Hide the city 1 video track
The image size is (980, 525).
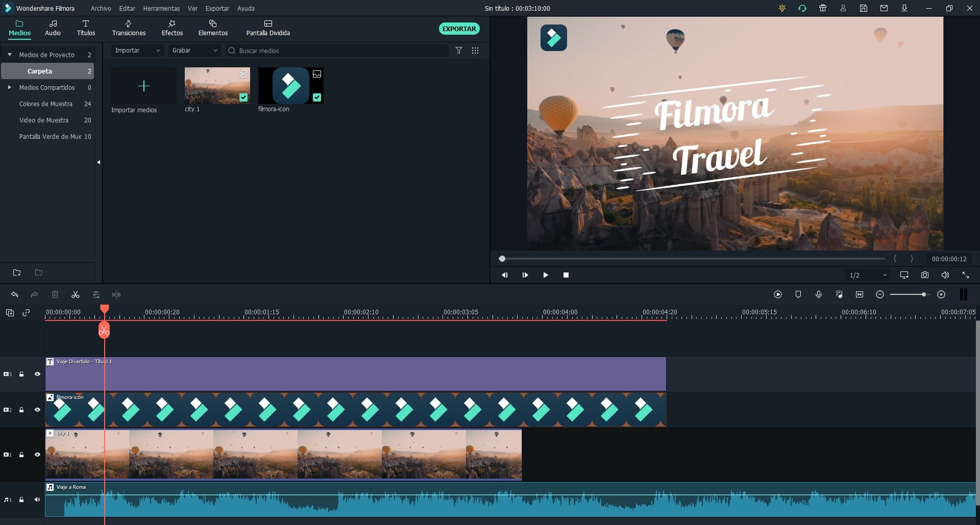pos(37,455)
